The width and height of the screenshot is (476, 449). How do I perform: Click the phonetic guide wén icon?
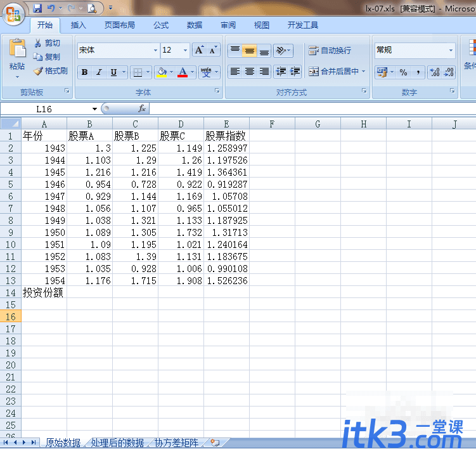[x=206, y=72]
